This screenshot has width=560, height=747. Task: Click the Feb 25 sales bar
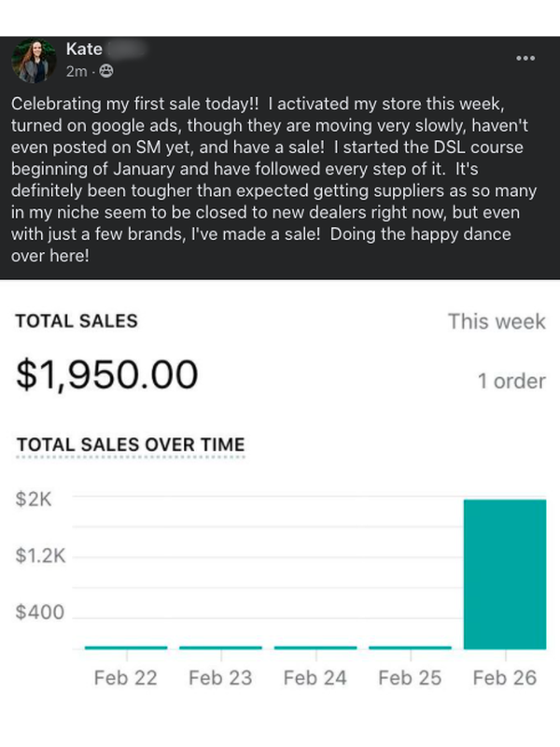[x=410, y=645]
